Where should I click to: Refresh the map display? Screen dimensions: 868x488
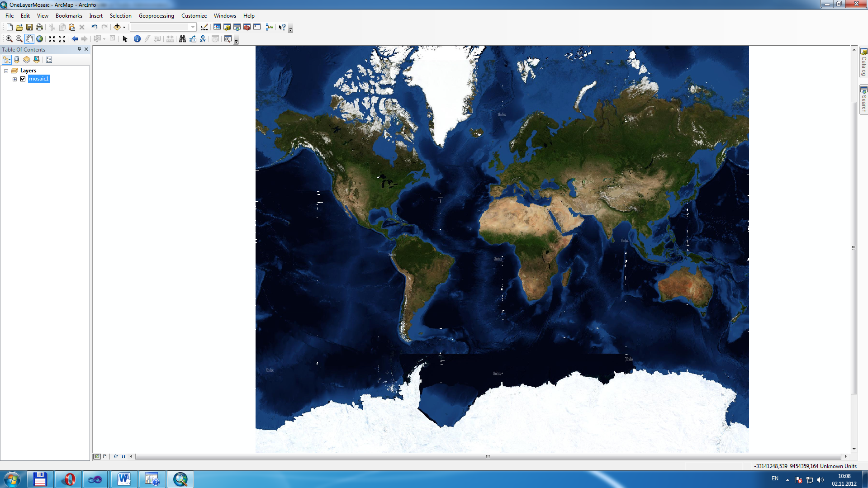[x=115, y=456]
